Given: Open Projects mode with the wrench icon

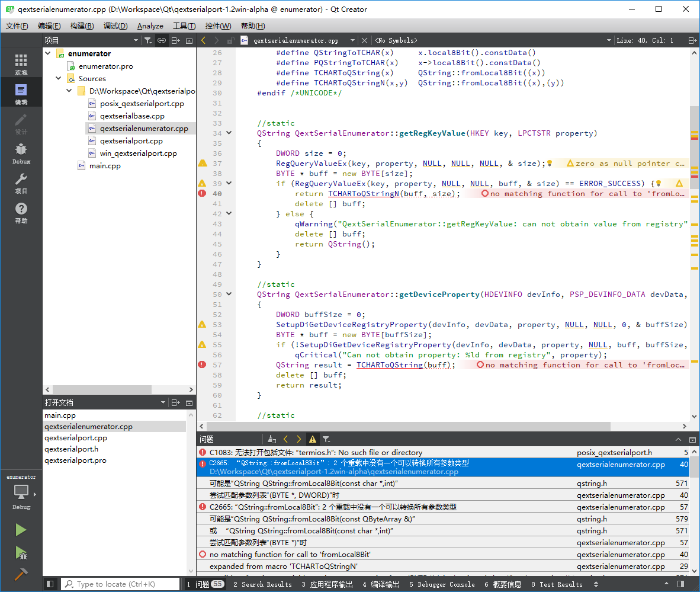Looking at the screenshot, I should coord(21,182).
